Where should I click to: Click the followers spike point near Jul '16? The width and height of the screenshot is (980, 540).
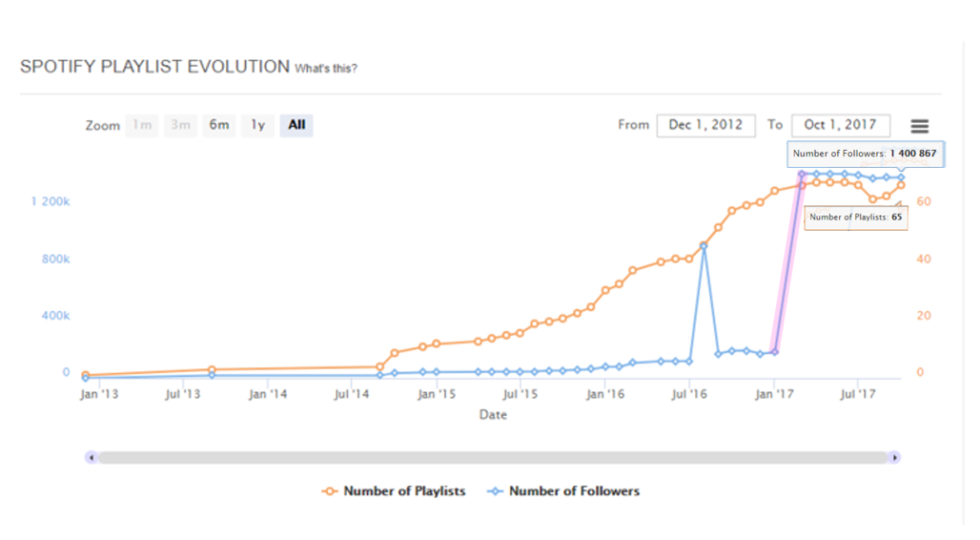point(704,246)
